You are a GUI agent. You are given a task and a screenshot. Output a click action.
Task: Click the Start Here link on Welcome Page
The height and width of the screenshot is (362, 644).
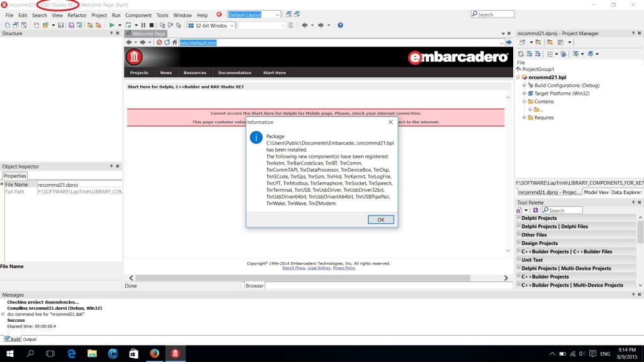click(274, 73)
